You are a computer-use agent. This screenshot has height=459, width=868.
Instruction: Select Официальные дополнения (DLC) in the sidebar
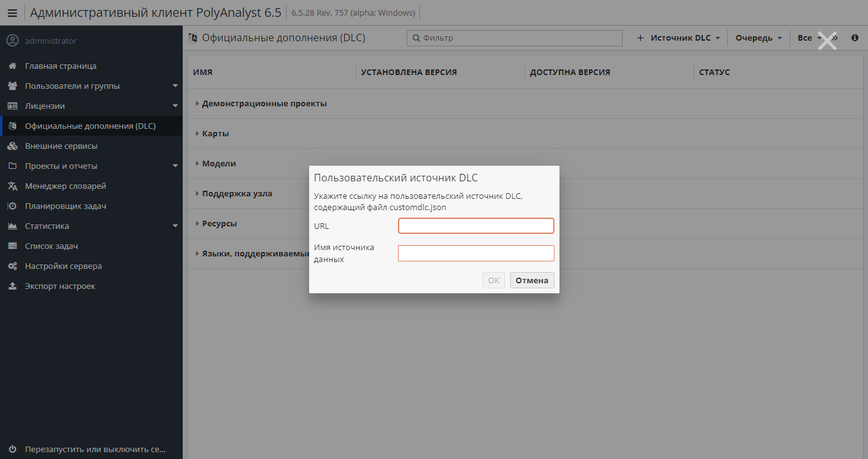click(x=91, y=126)
